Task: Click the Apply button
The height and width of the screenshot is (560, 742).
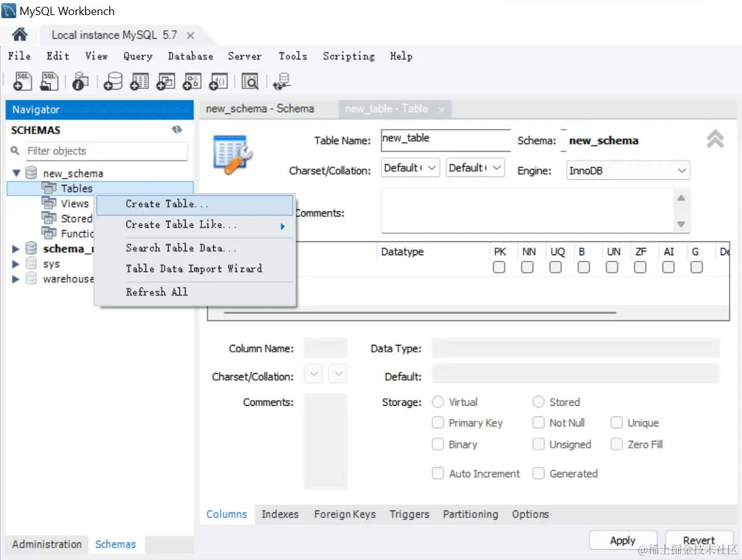Action: 623,540
